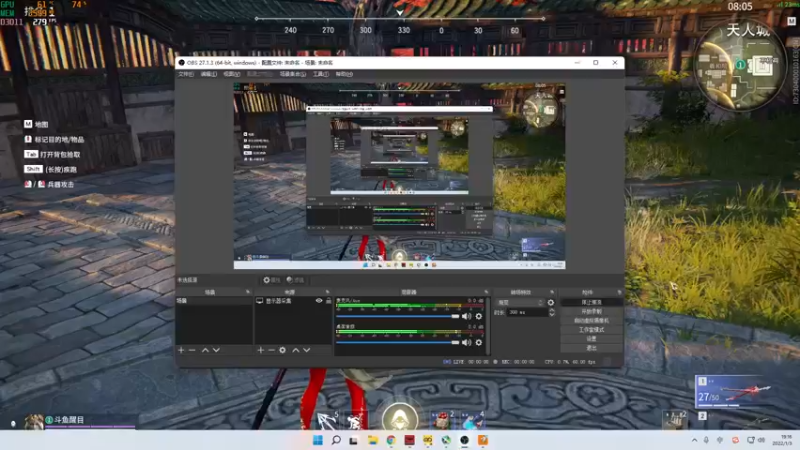Toggle the lock on 显示器采集 source
Screen dimensions: 800x450
[x=329, y=301]
